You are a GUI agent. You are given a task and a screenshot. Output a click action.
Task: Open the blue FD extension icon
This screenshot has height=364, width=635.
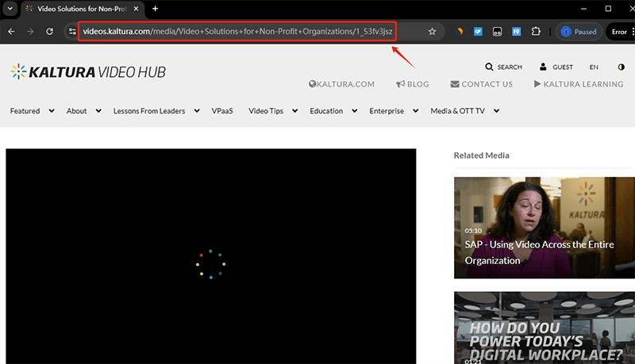517,32
